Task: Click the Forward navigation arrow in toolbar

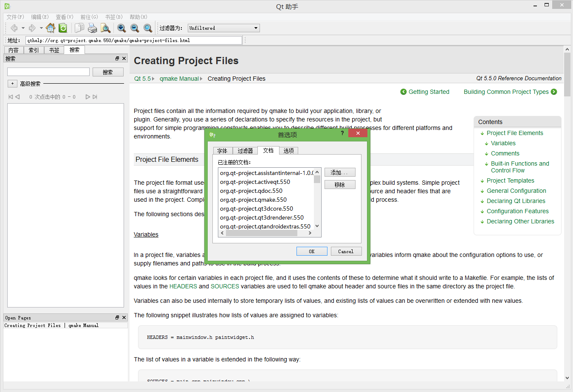Action: point(32,28)
